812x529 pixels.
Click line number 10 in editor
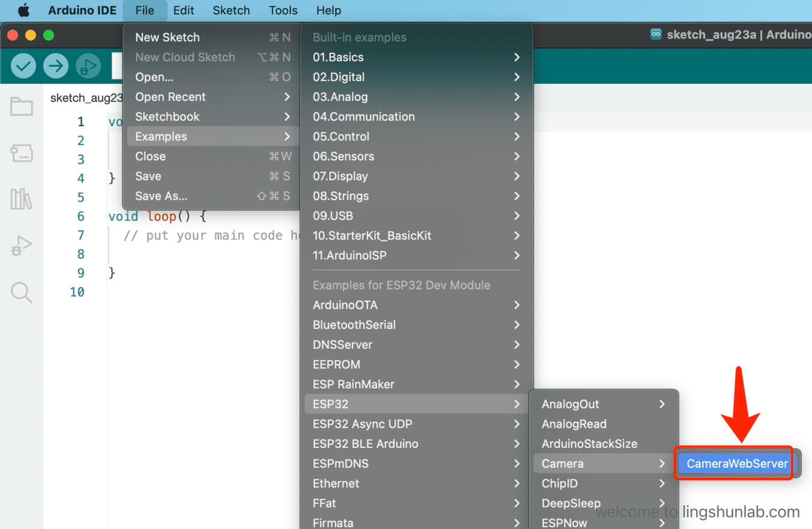77,292
